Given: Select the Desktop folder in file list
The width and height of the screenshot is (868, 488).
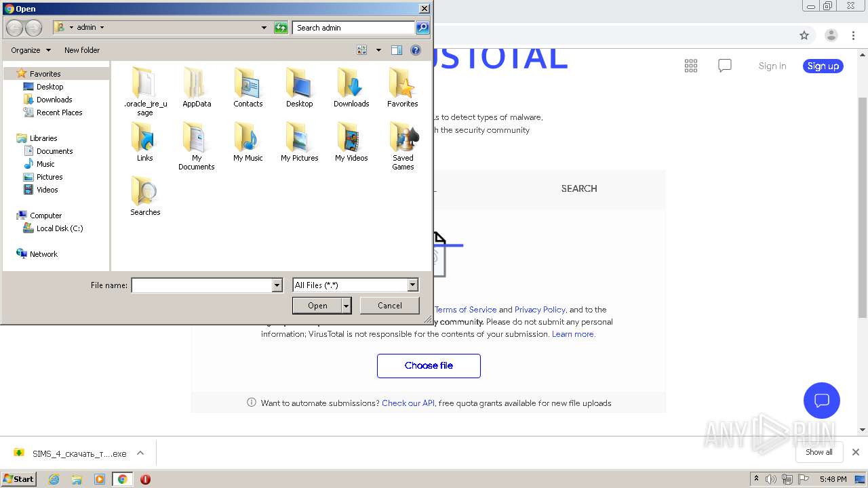Looking at the screenshot, I should pos(300,87).
